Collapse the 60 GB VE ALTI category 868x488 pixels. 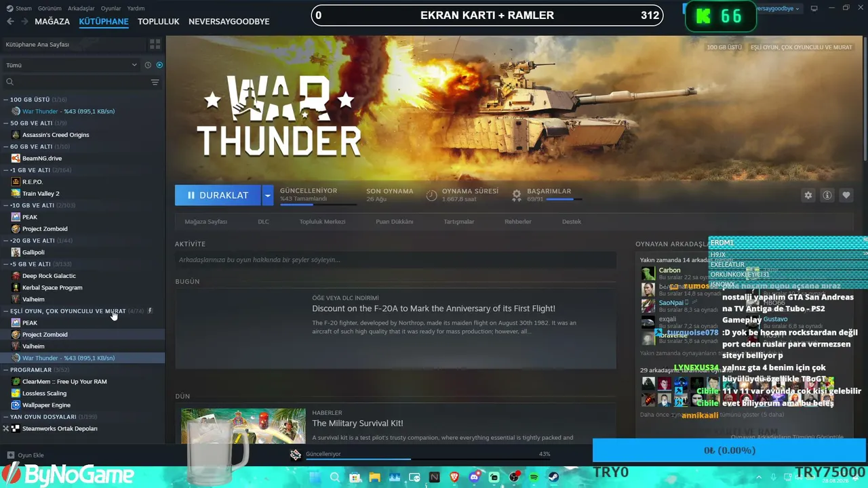point(6,146)
